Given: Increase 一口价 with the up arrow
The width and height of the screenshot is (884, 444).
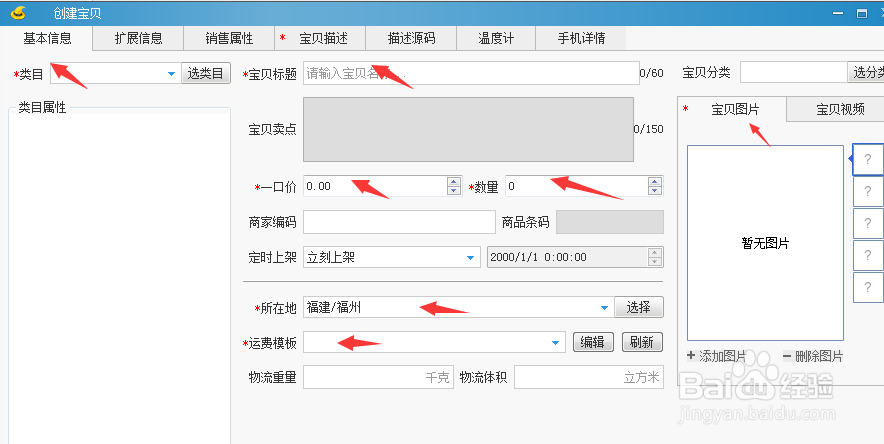Looking at the screenshot, I should (454, 181).
